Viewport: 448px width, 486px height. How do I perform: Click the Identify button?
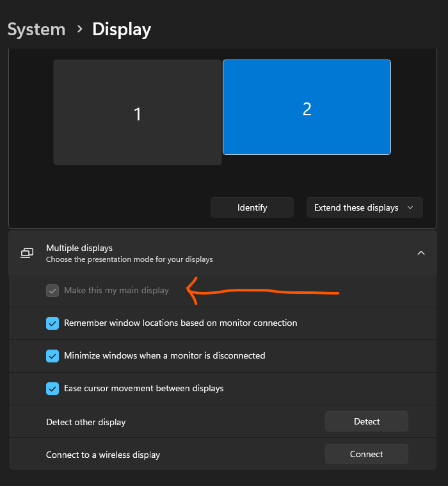252,207
